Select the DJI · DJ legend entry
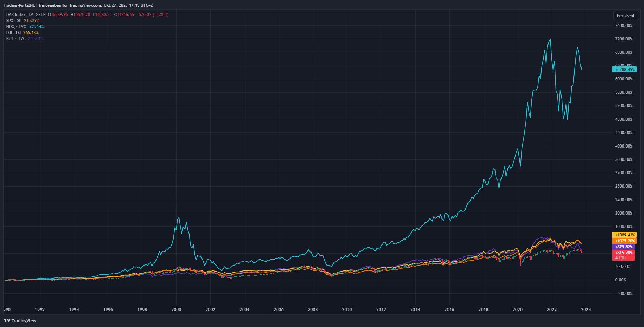The height and width of the screenshot is (327, 644). pyautogui.click(x=14, y=33)
